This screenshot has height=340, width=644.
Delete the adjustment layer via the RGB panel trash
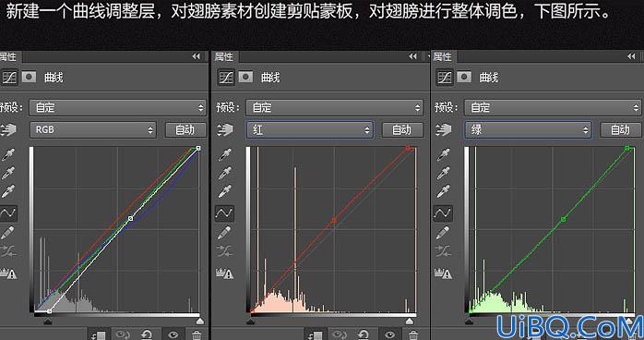pyautogui.click(x=197, y=335)
